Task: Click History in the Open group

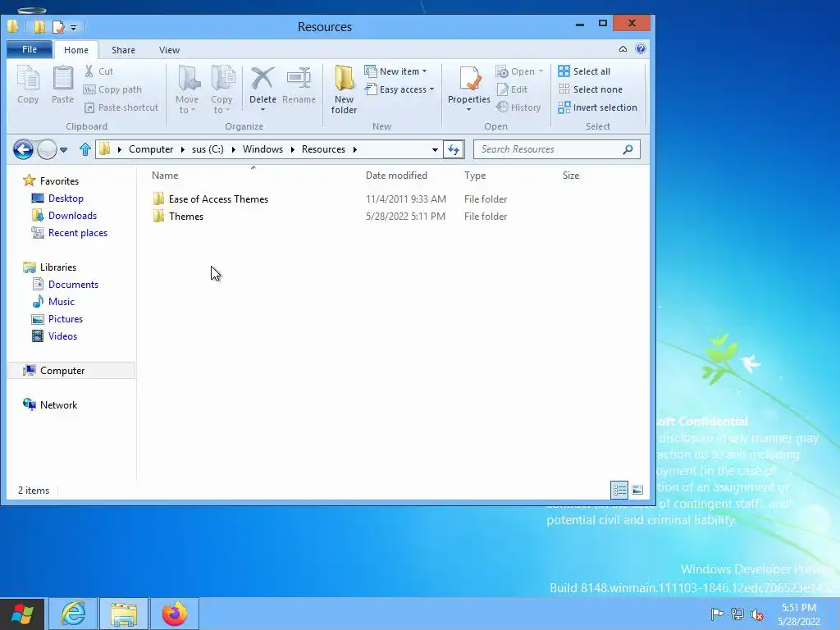Action: pyautogui.click(x=518, y=107)
